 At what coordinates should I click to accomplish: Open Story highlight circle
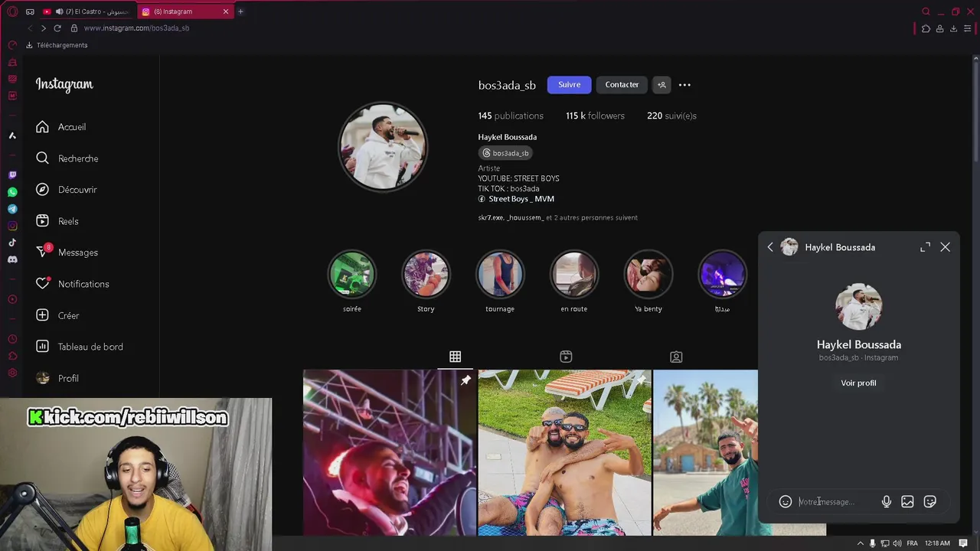click(426, 274)
